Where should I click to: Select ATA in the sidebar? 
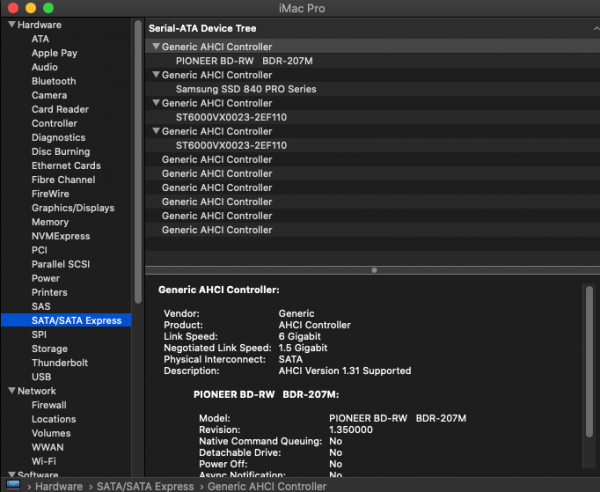[40, 39]
